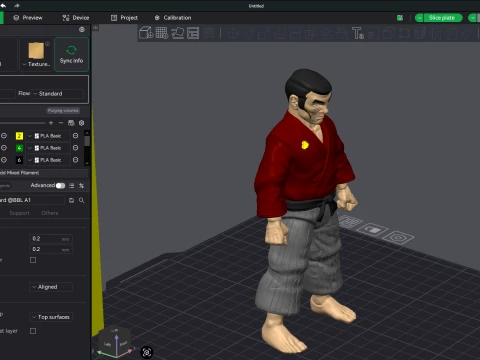Click the Arrange all objects icon
This screenshot has height=360, width=480.
(x=193, y=33)
